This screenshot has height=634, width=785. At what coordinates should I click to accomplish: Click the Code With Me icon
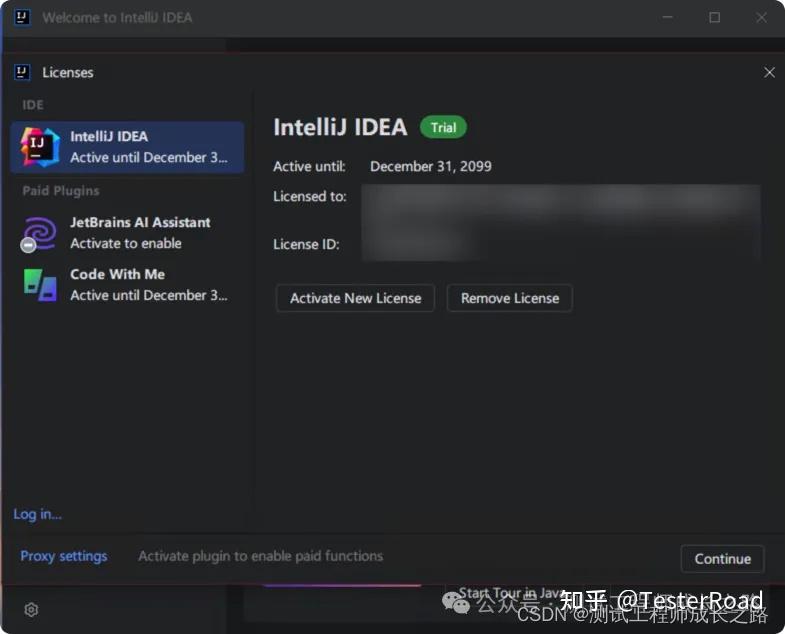point(40,284)
